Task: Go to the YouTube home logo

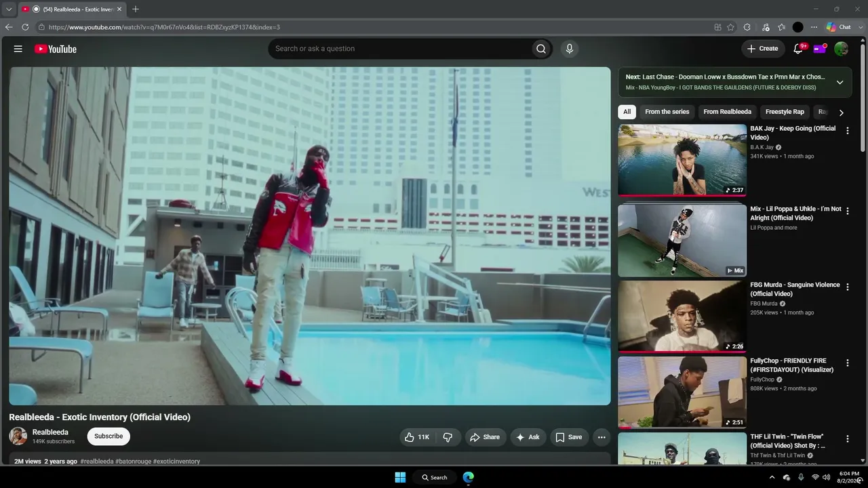Action: [56, 49]
